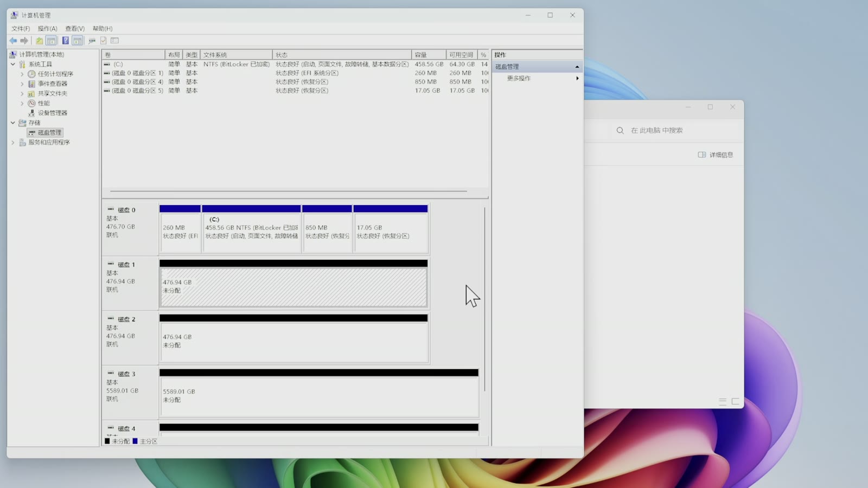Open the 帮助(H) menu
This screenshot has width=868, height=488.
pos(103,28)
